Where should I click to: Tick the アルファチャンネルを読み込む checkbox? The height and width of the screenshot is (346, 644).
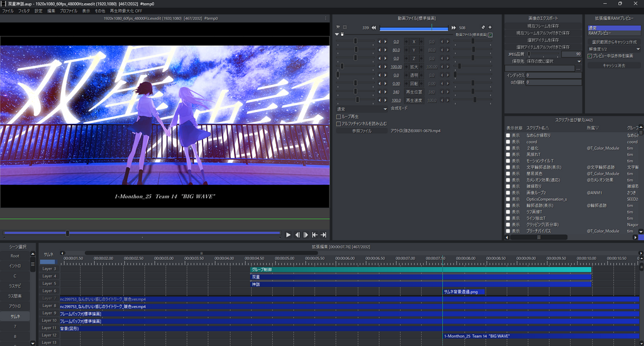338,124
